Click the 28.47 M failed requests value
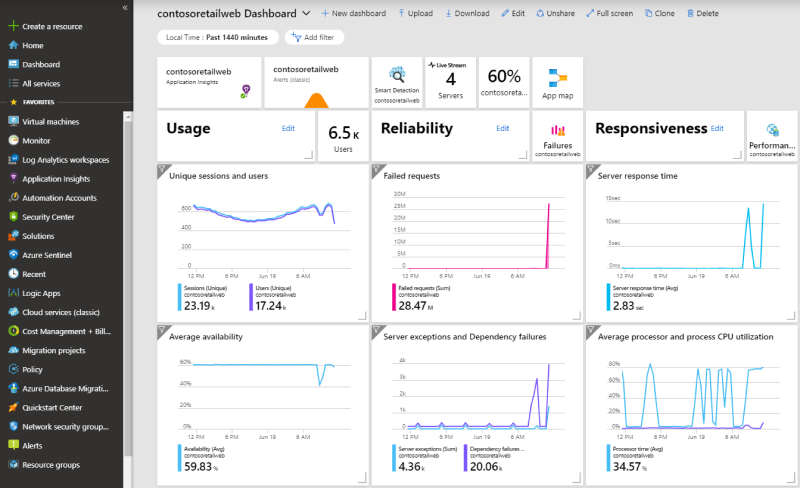Screen dimensions: 800x488 coord(416,306)
